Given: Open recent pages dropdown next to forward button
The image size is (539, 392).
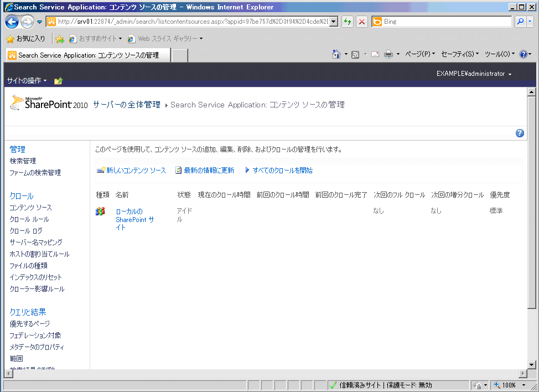Looking at the screenshot, I should coord(39,22).
